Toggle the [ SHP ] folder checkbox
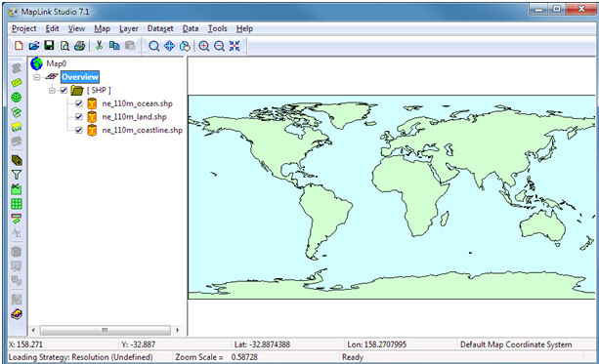This screenshot has width=599, height=364. coord(64,91)
